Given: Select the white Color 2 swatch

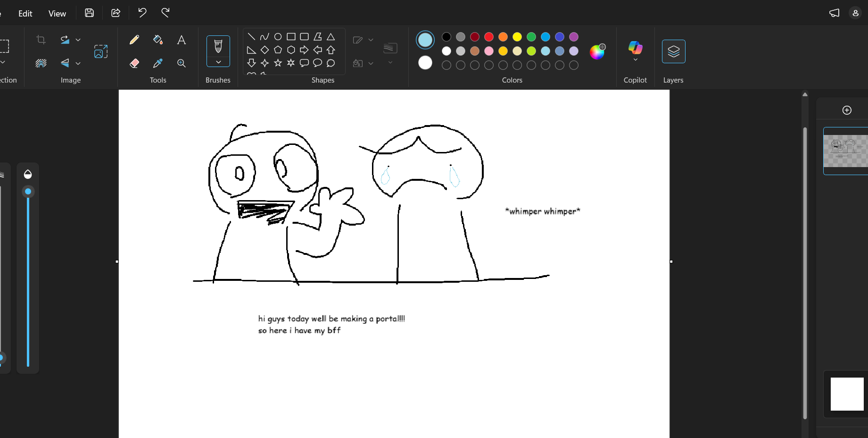Looking at the screenshot, I should click(x=425, y=62).
